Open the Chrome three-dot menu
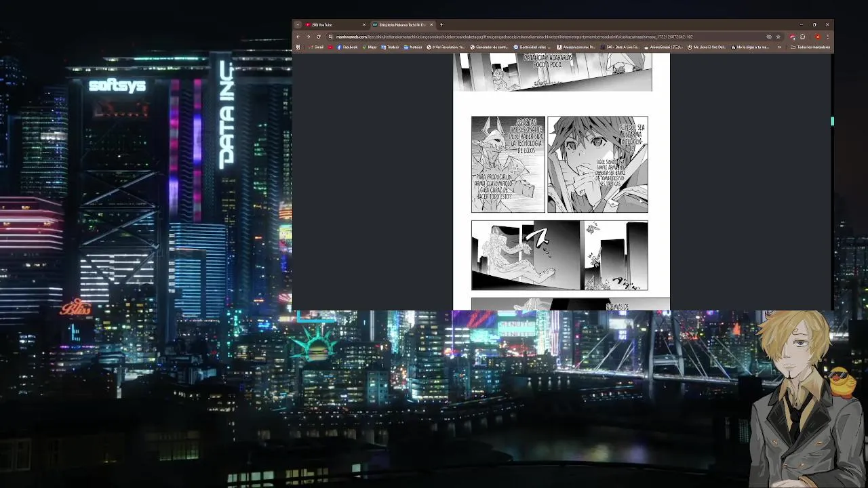868x488 pixels. click(827, 37)
